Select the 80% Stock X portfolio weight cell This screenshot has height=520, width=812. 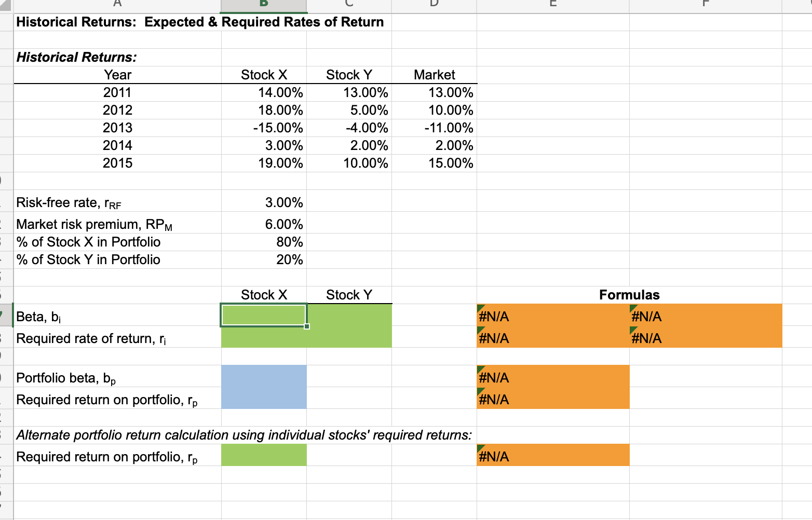pyautogui.click(x=263, y=241)
